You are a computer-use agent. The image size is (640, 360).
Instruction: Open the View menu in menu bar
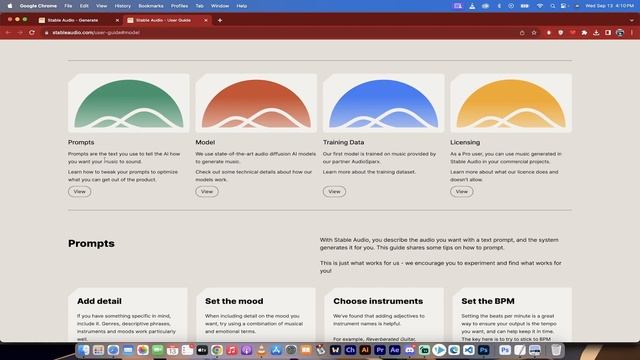coord(102,6)
